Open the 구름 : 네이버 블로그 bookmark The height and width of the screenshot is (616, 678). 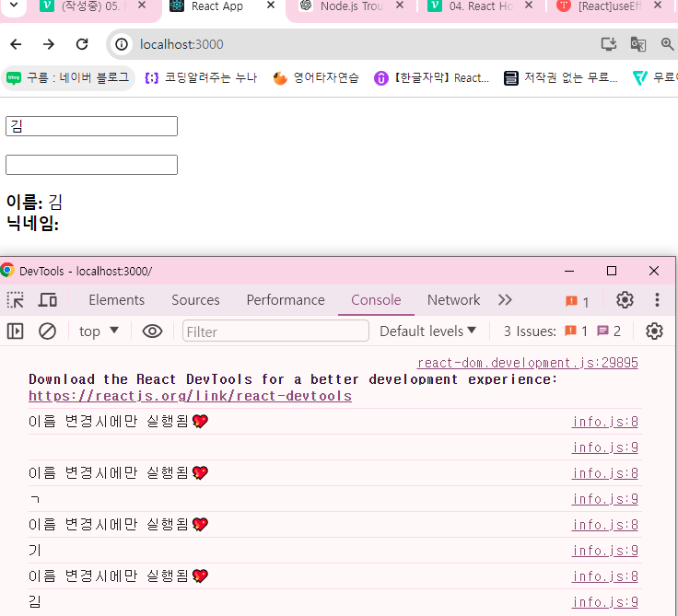pyautogui.click(x=68, y=78)
